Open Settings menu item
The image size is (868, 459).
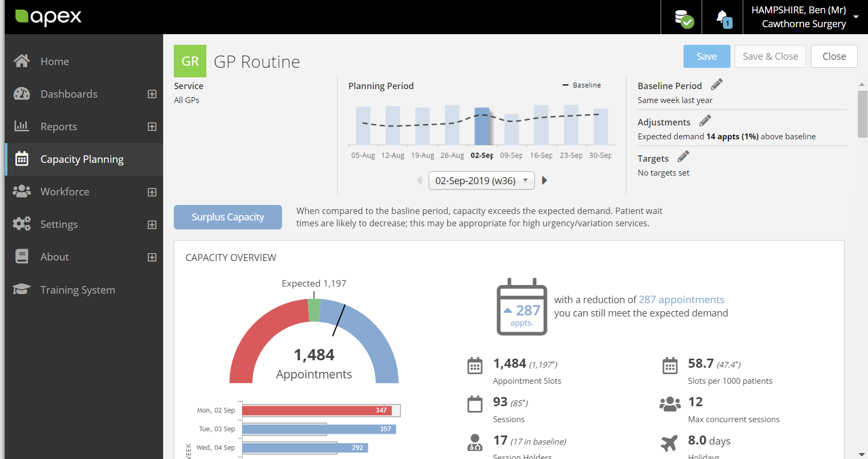[84, 224]
